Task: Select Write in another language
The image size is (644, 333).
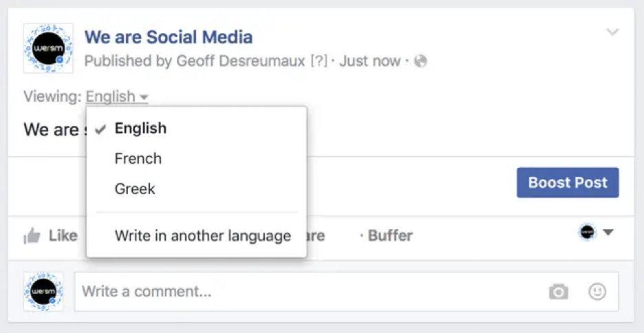Action: 202,236
